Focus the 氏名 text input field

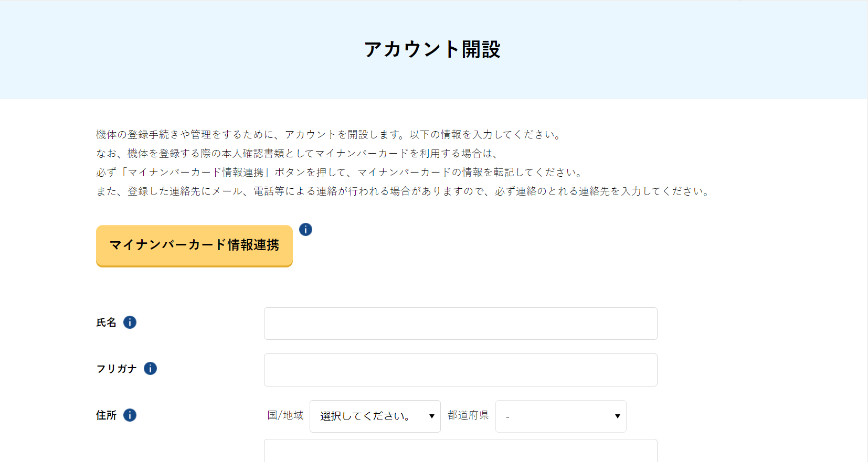point(460,324)
